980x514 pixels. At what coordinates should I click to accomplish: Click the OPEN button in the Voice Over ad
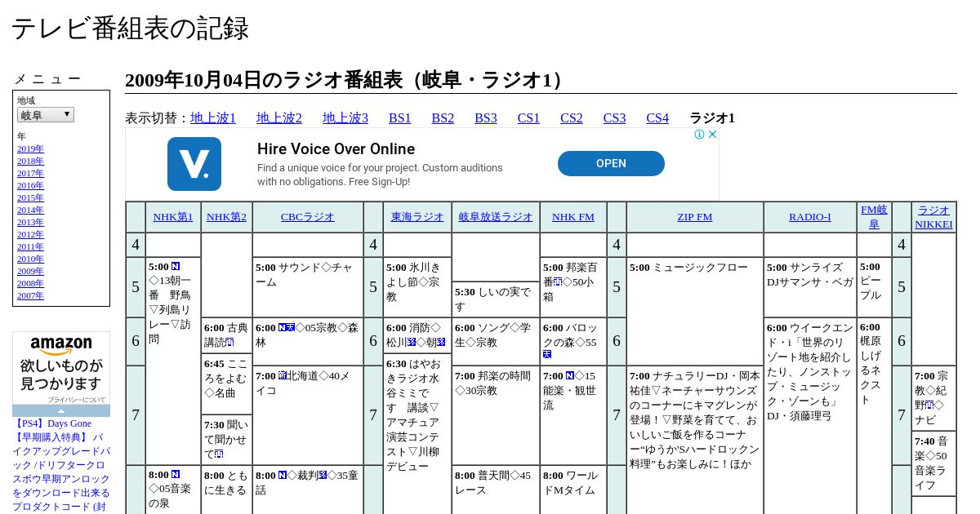point(611,163)
